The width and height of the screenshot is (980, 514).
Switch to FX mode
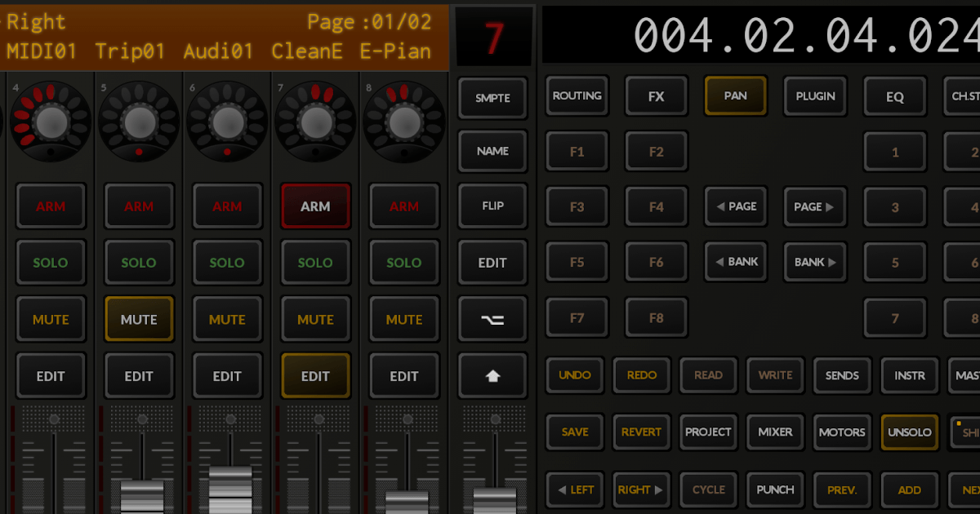[x=656, y=95]
